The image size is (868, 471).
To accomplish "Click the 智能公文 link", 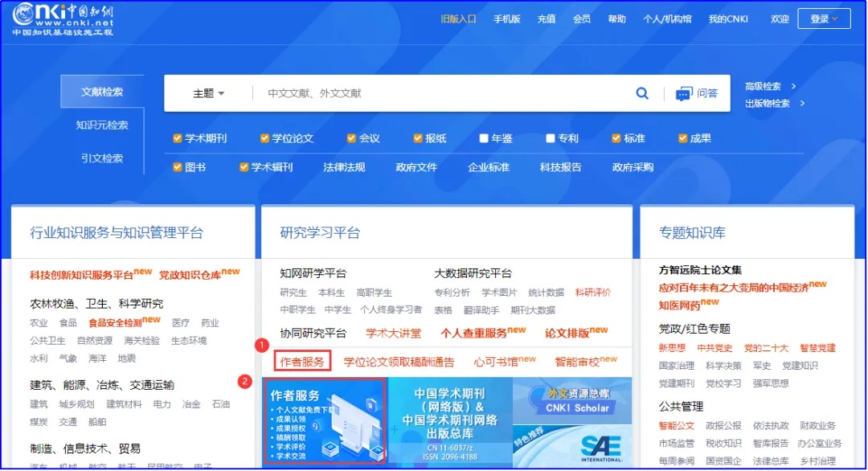I will [677, 426].
